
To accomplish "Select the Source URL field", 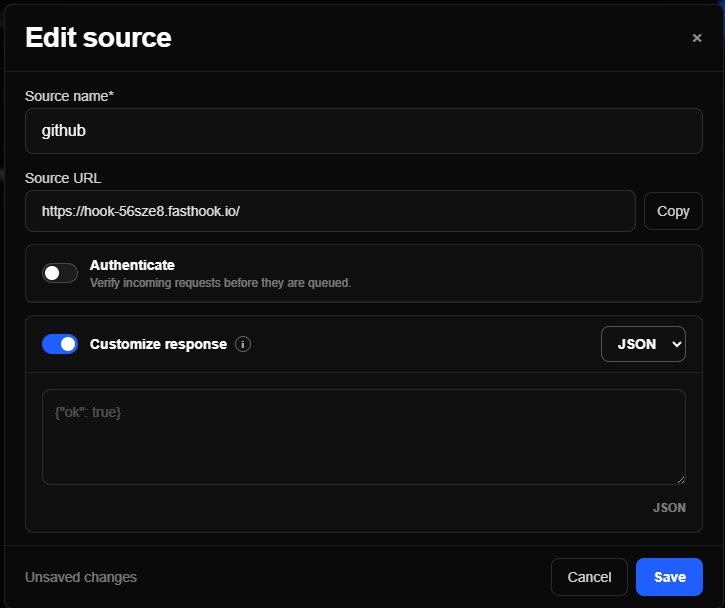I will click(330, 211).
